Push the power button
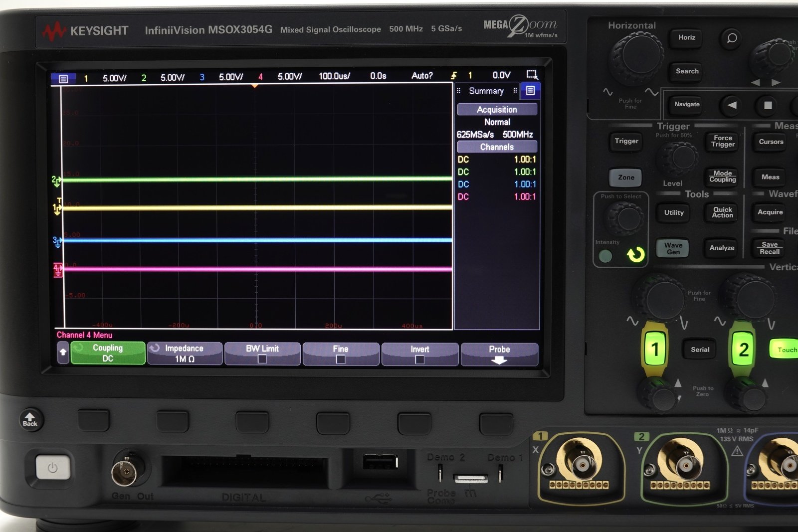This screenshot has height=532, width=798. click(52, 468)
